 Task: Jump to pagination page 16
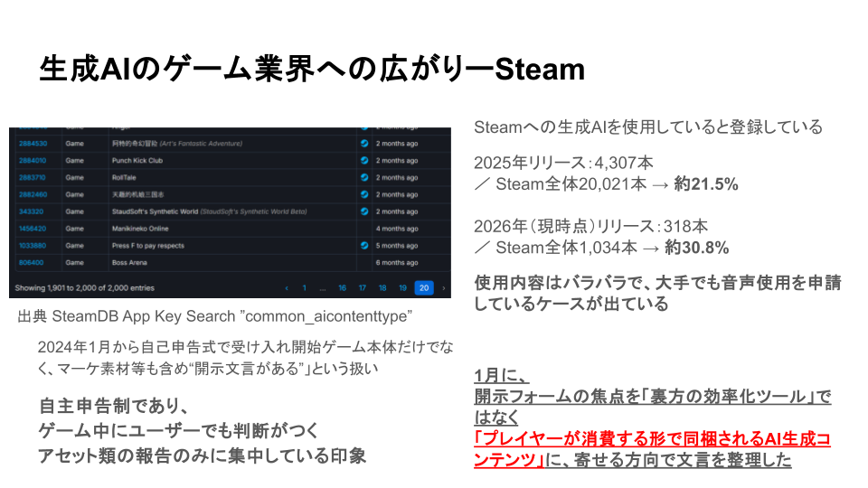point(342,288)
